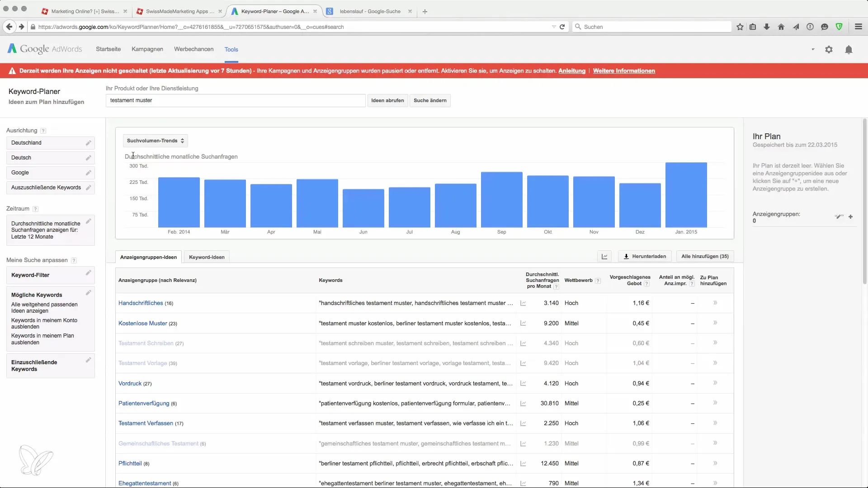Show trend chart for Kostenlose Muster row
This screenshot has height=488, width=868.
[523, 324]
